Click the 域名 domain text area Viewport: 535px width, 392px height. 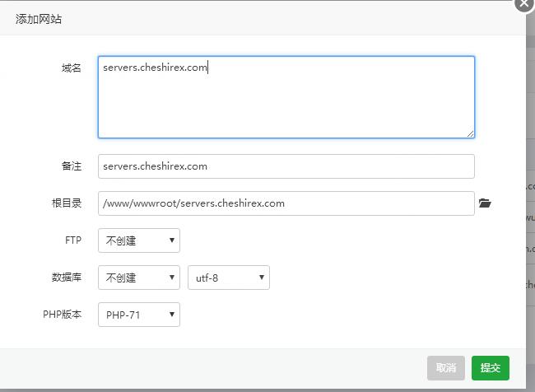pos(286,97)
